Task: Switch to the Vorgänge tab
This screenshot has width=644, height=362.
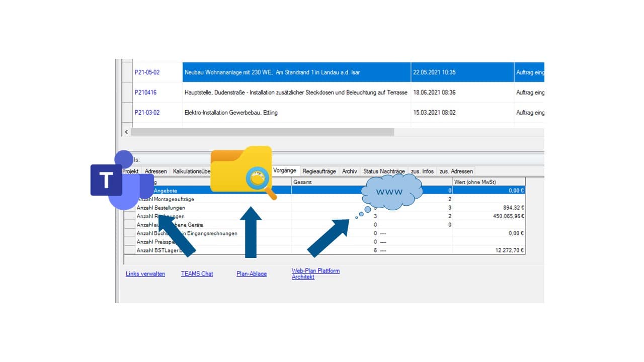Action: (x=285, y=171)
